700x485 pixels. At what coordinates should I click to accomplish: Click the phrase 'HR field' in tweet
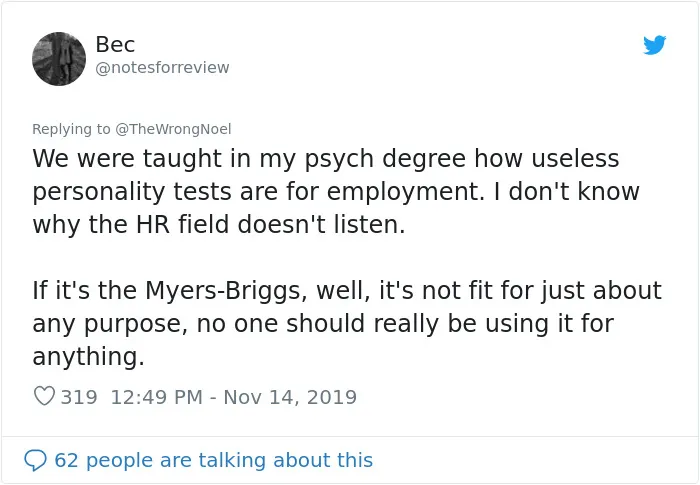pyautogui.click(x=183, y=224)
